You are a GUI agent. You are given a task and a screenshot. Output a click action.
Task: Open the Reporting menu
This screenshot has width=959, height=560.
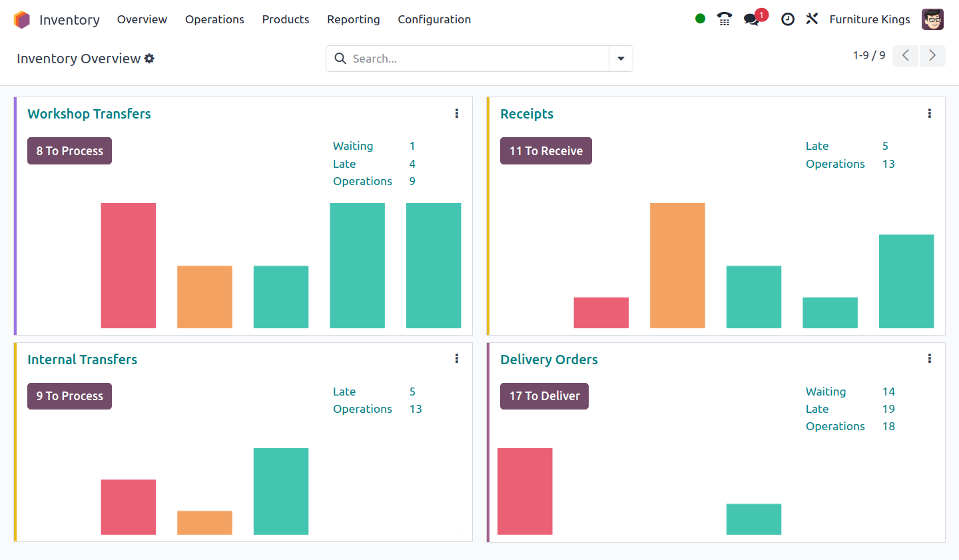point(353,19)
